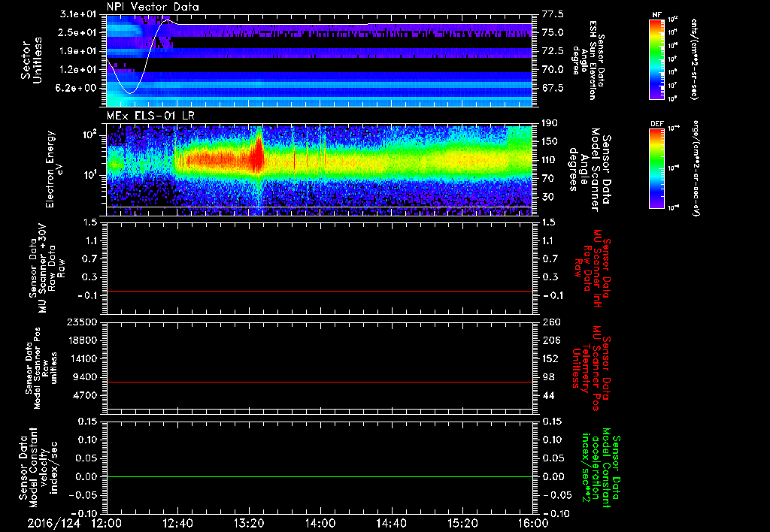The image size is (770, 532).
Task: Click red 'MU Scanner Pos Telemetry' label
Action: pyautogui.click(x=592, y=368)
